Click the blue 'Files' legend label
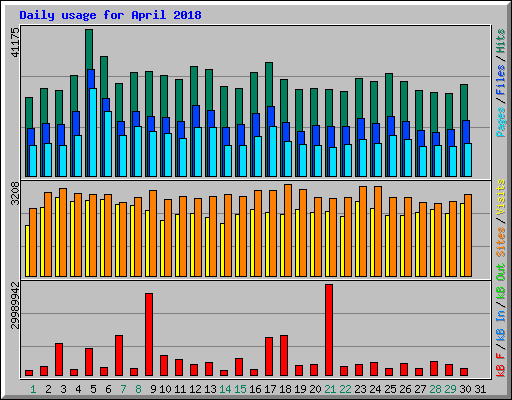Image resolution: width=512 pixels, height=400 pixels. [x=501, y=80]
